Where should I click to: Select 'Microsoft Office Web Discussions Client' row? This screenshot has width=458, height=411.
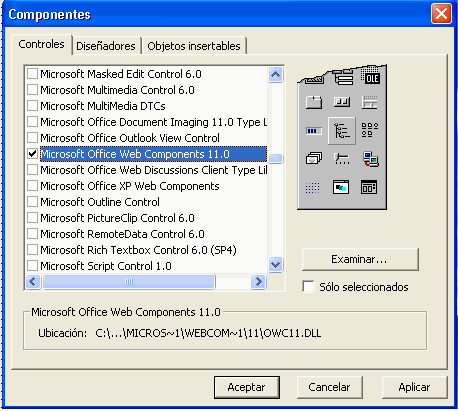pos(154,170)
